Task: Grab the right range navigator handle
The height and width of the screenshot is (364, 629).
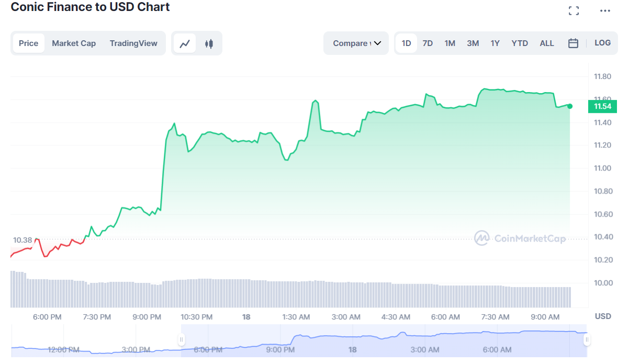Action: pos(587,340)
